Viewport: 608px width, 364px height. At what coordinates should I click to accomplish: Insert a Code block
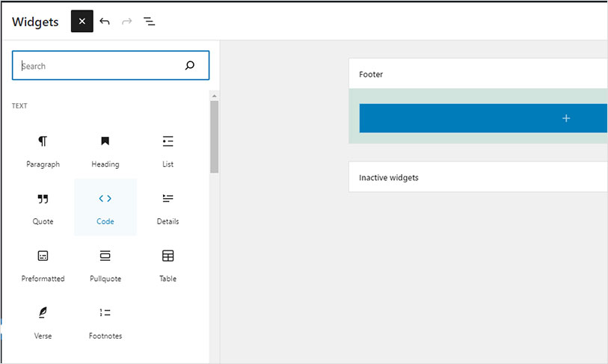tap(105, 208)
